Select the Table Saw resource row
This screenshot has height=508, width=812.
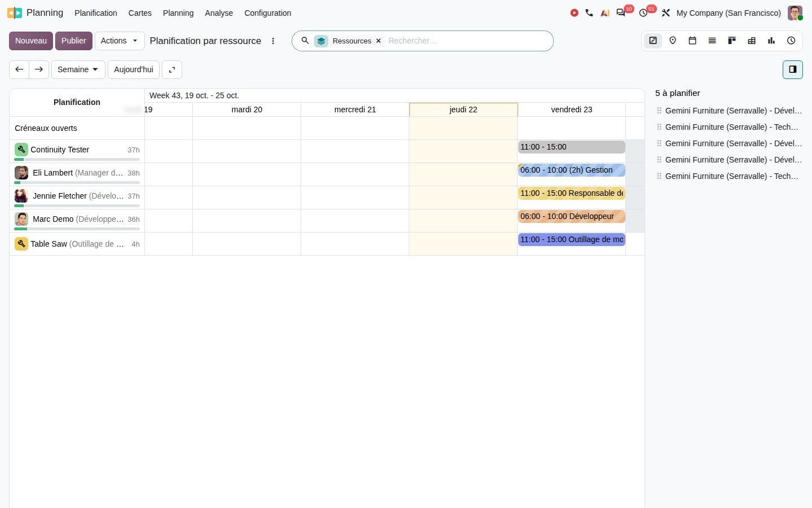(77, 244)
